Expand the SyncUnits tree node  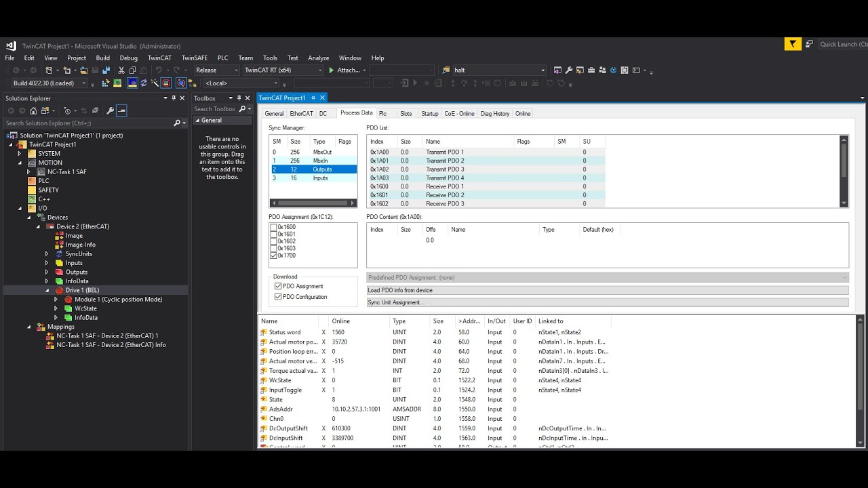pyautogui.click(x=47, y=253)
